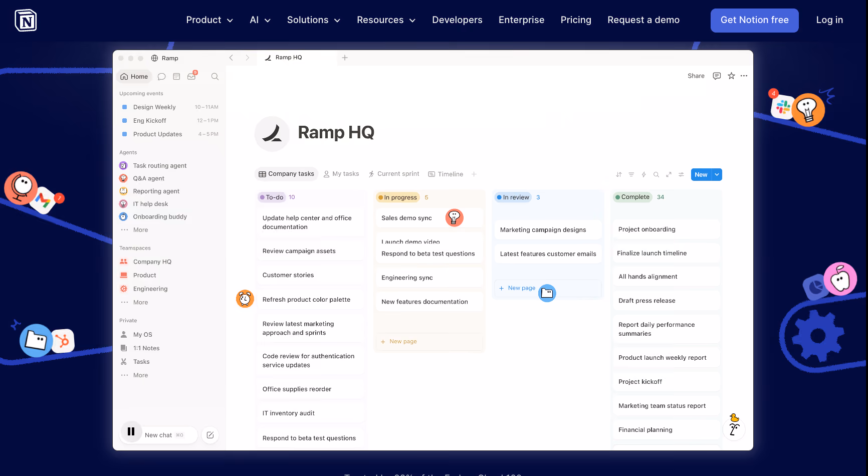The image size is (868, 476).
Task: Click the Engineering teamspace gear icon
Action: [124, 289]
